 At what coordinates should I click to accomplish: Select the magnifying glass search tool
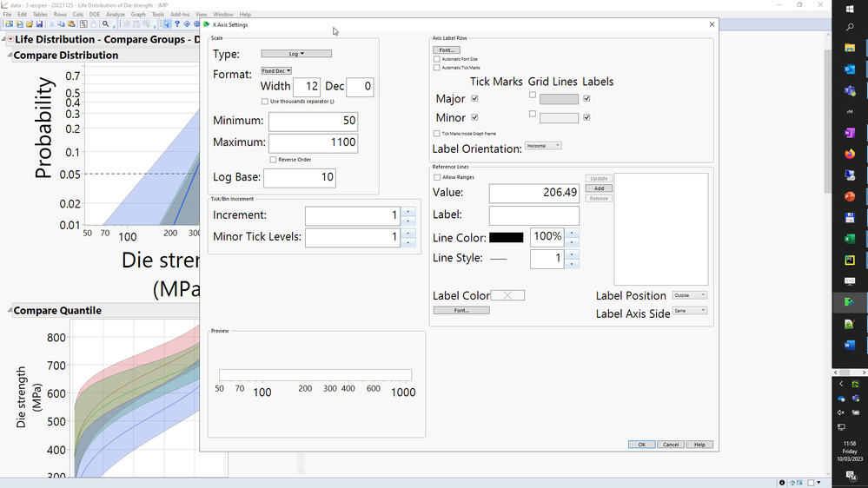(x=106, y=24)
